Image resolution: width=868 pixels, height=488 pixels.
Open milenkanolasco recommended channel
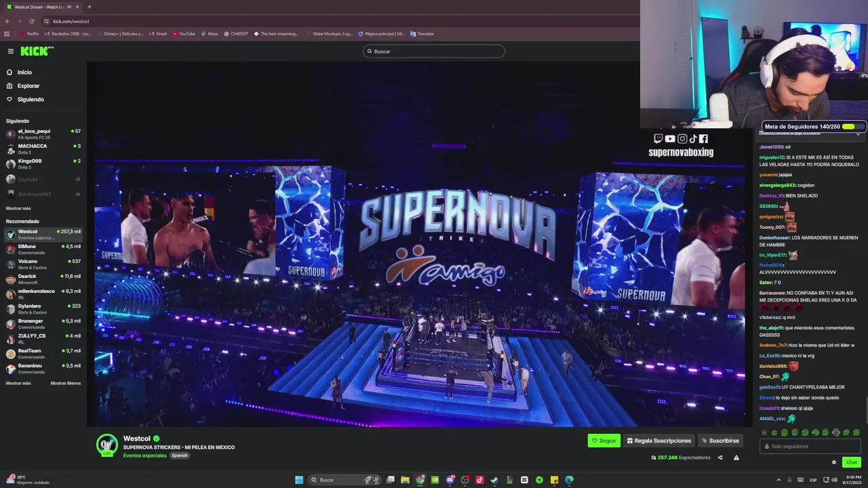tap(43, 293)
